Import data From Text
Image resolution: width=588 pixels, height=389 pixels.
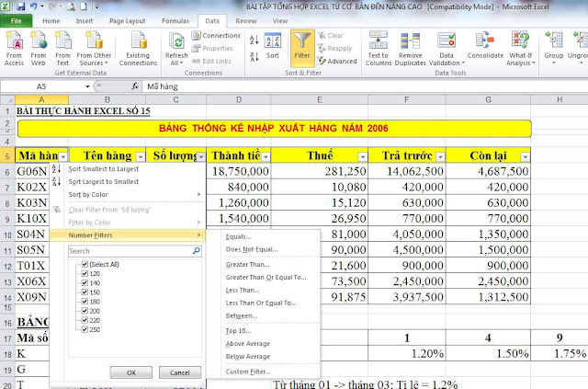click(62, 49)
